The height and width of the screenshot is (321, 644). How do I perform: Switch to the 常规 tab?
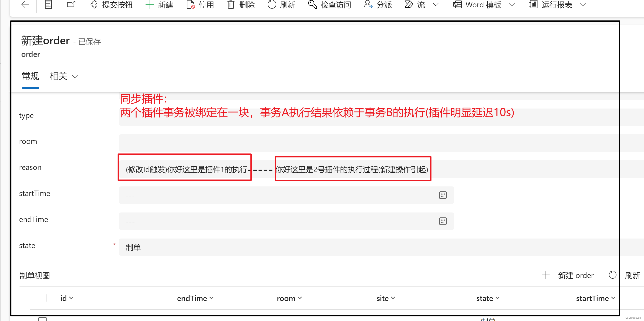[x=31, y=76]
